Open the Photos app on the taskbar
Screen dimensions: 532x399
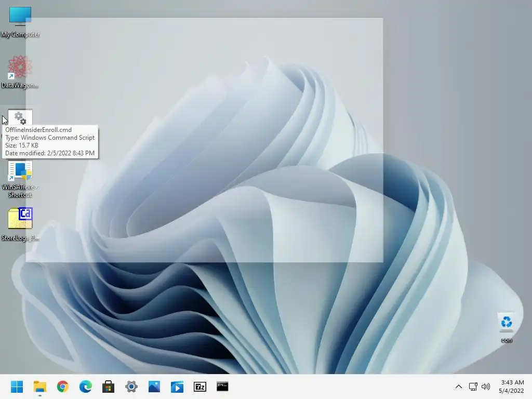[x=154, y=387]
